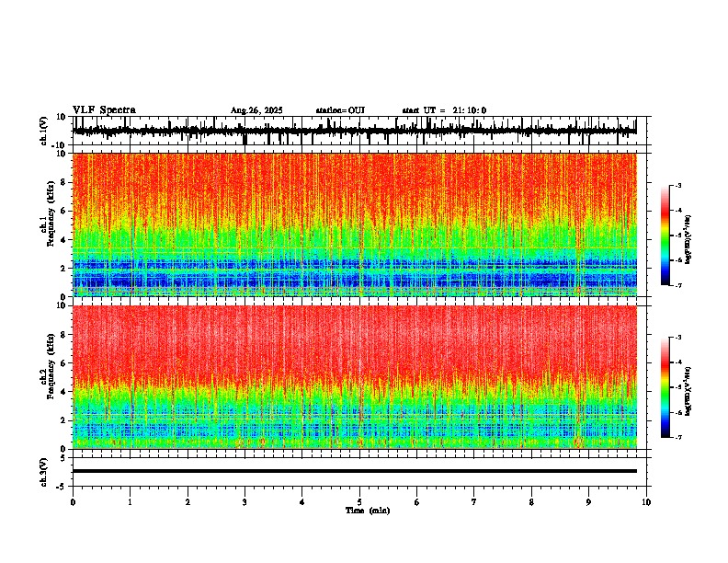Click the "8" kHz tick of ch.1 spectrogram
The image size is (728, 563).
64,182
